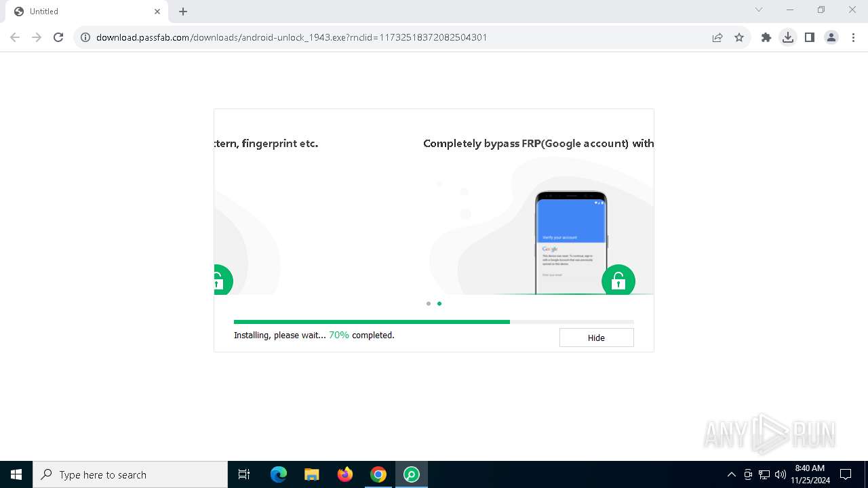The height and width of the screenshot is (488, 868).
Task: Select the first carousel dot indicator
Action: coord(429,304)
